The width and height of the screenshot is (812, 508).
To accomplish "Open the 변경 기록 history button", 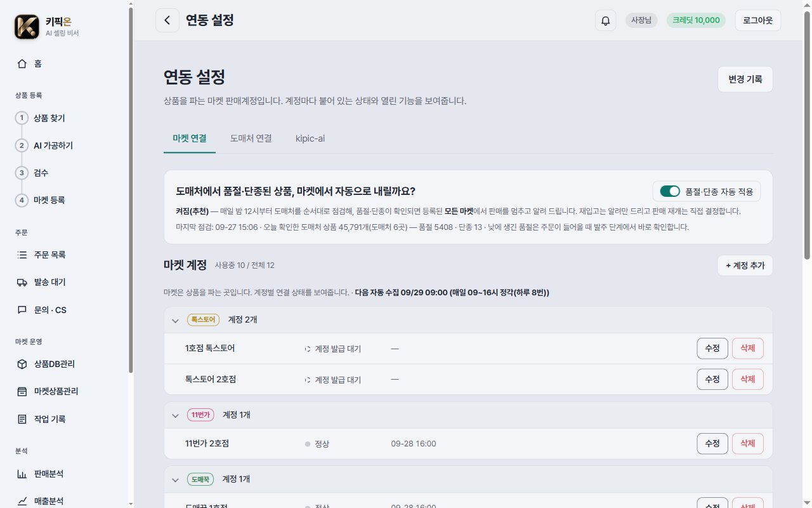I will click(745, 79).
